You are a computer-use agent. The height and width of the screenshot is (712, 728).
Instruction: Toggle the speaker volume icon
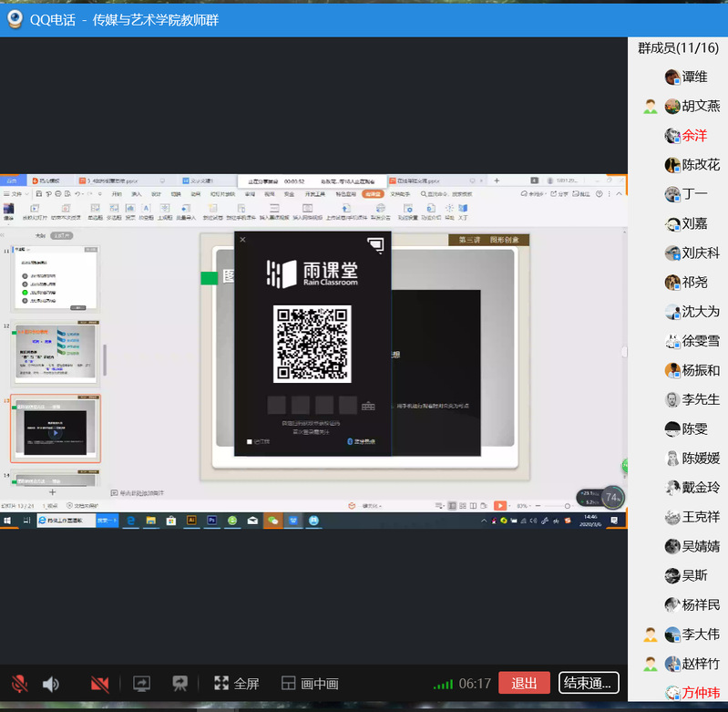pyautogui.click(x=51, y=684)
